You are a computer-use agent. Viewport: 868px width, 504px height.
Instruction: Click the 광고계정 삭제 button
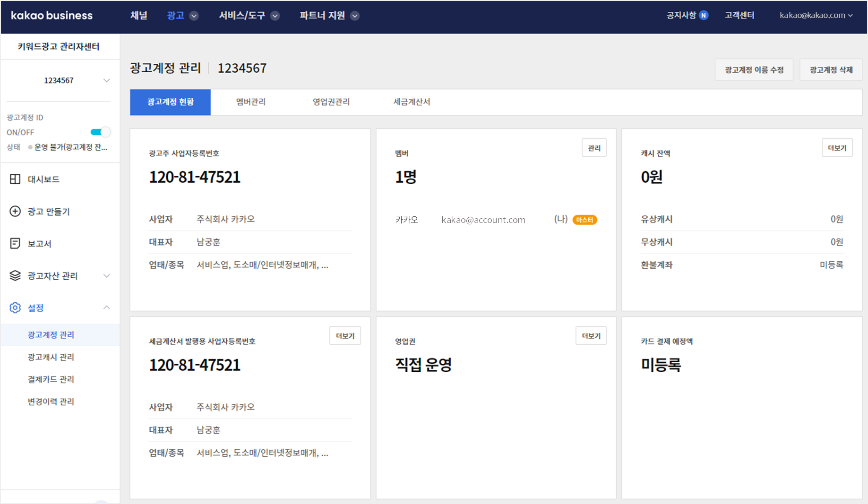coord(831,70)
